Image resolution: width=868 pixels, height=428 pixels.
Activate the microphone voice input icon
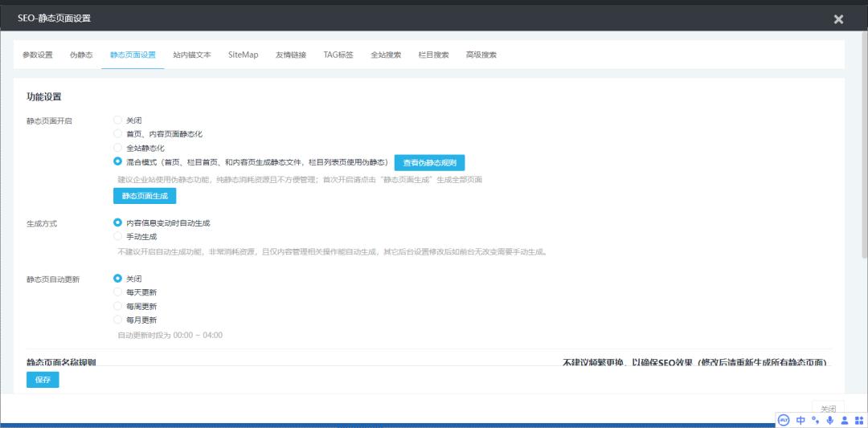click(829, 420)
